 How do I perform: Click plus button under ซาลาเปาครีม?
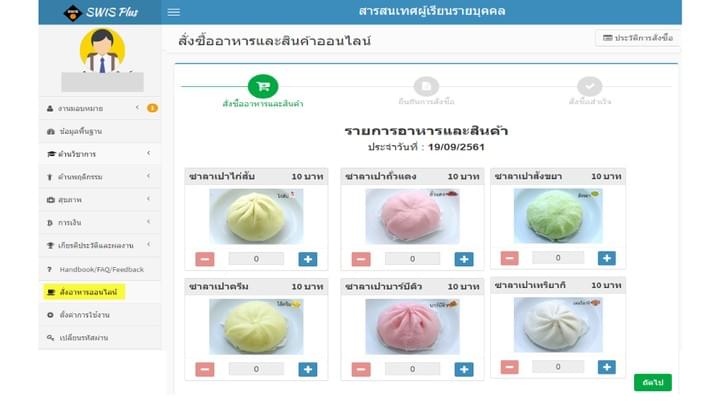click(308, 369)
